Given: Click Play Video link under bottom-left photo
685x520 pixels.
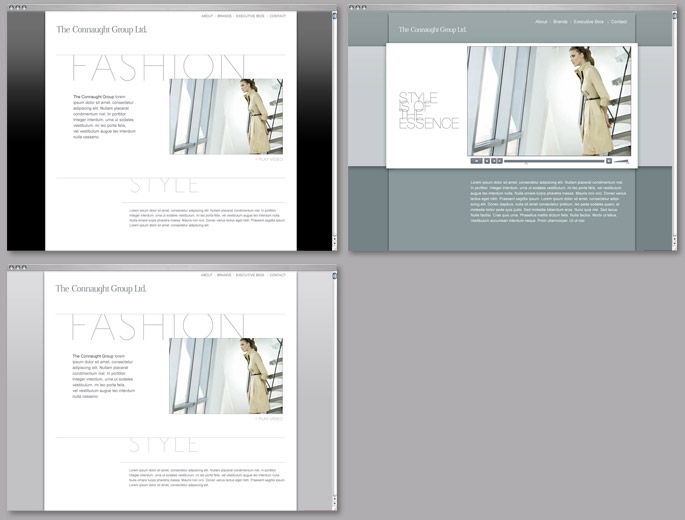Looking at the screenshot, I should (x=269, y=419).
